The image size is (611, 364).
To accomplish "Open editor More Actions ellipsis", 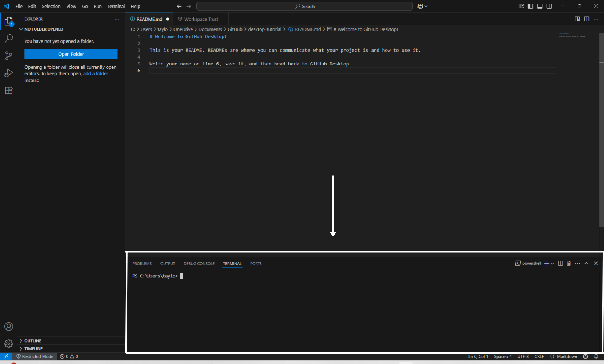I will pyautogui.click(x=596, y=19).
